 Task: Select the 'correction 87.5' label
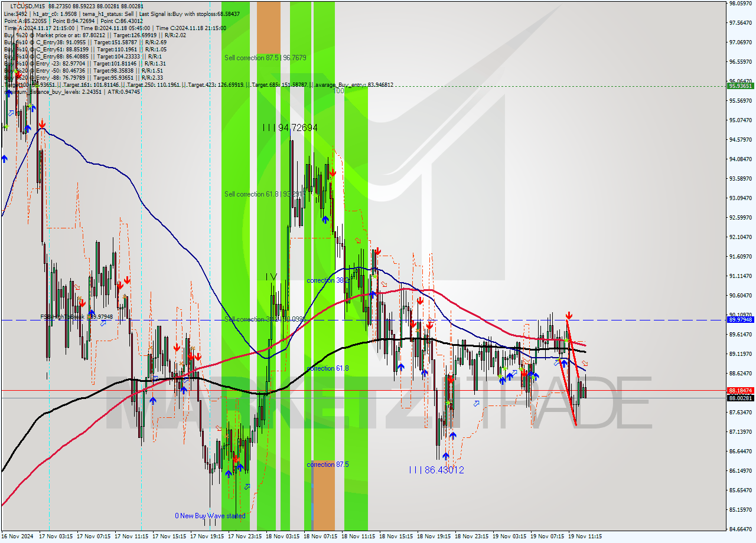pos(328,465)
